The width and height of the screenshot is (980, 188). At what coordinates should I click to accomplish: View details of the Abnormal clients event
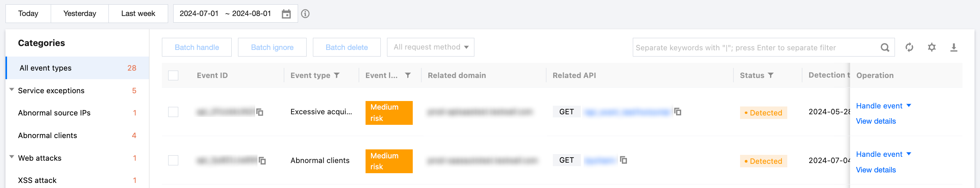(x=875, y=170)
